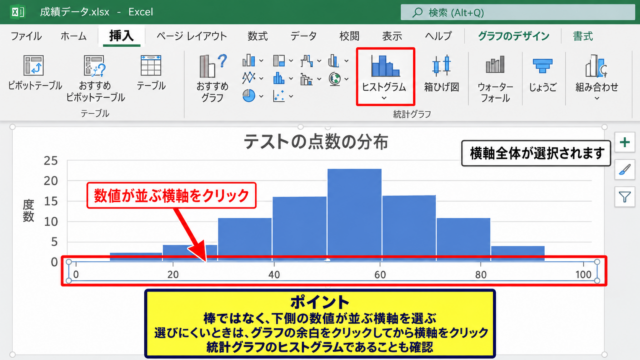Viewport: 640px width, 360px height.
Task: Expand the scatter chart dropdown arrow
Action: 291,96
